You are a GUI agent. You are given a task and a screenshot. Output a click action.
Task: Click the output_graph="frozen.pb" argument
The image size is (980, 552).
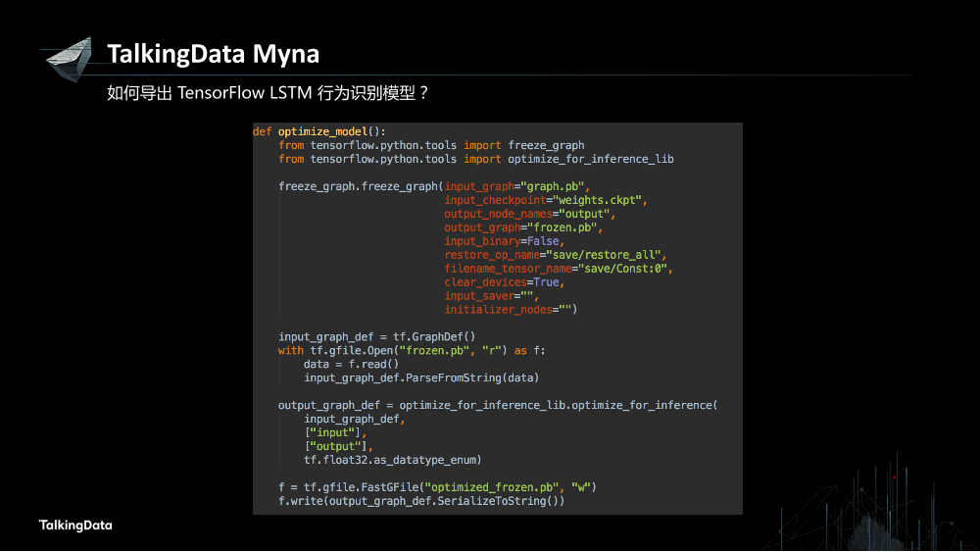click(x=523, y=227)
